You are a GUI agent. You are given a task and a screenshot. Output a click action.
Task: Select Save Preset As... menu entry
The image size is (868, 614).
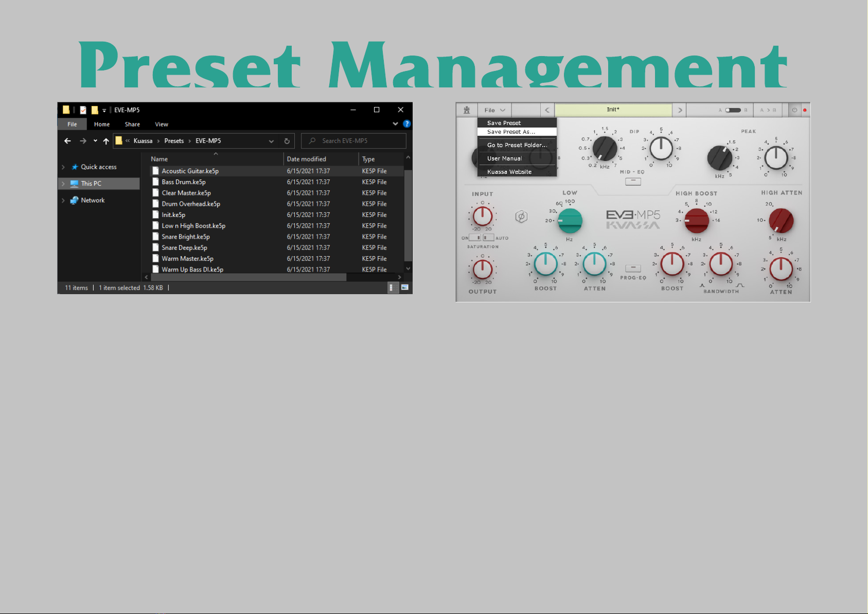(517, 132)
